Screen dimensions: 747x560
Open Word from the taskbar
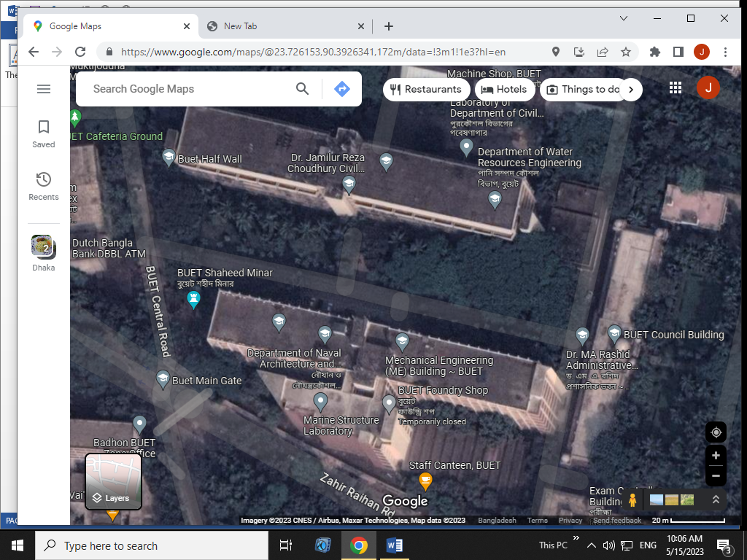395,545
